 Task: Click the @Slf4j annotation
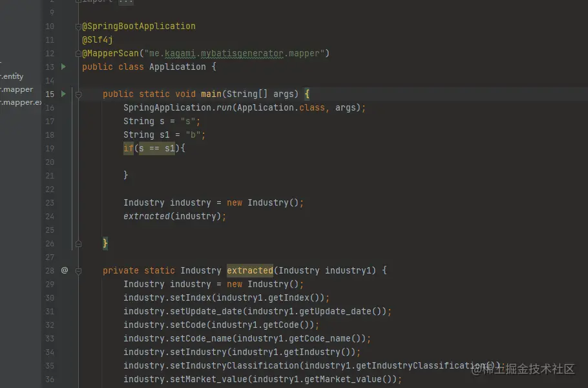(x=97, y=39)
